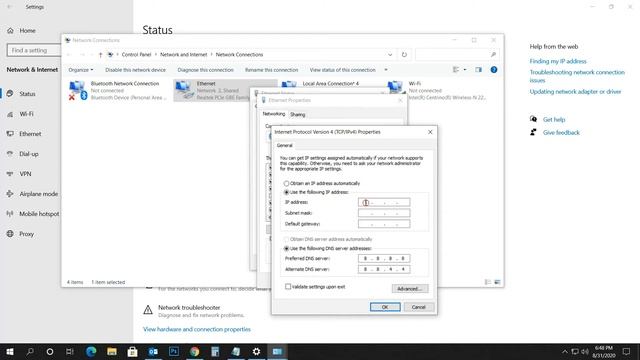Open Task View on the taskbar
640x360 pixels.
click(70, 351)
